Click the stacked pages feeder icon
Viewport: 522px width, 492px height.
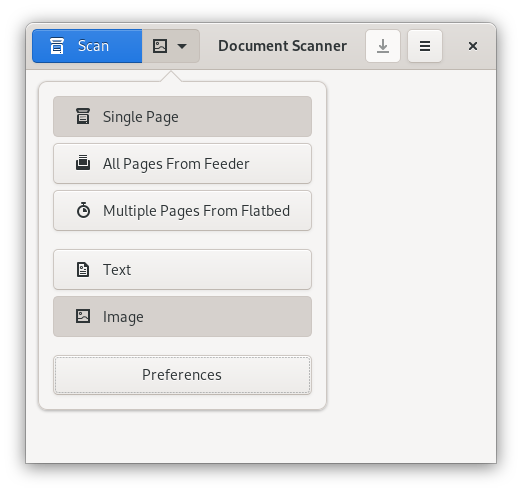click(x=83, y=163)
